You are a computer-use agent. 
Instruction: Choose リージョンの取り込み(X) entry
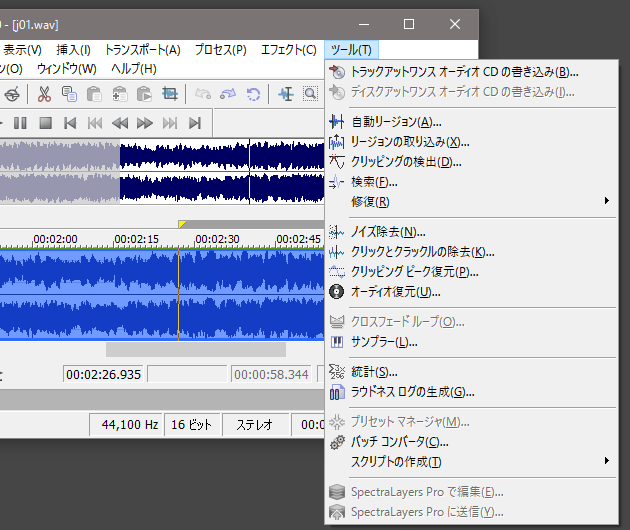(472, 142)
